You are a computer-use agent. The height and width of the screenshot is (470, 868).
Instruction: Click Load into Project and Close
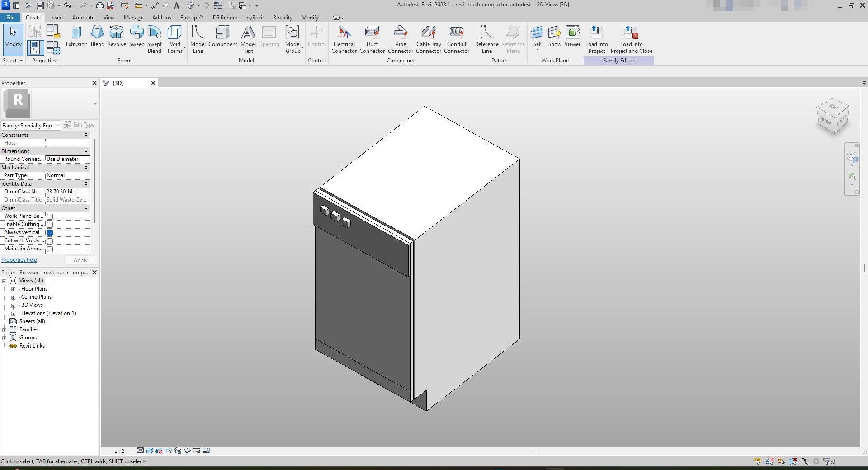coord(631,39)
